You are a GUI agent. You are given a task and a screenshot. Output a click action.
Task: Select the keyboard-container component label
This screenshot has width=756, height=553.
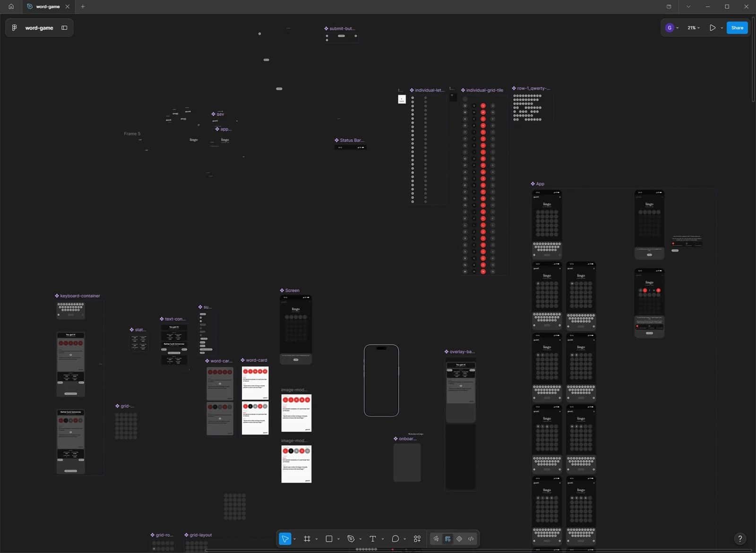pyautogui.click(x=77, y=296)
